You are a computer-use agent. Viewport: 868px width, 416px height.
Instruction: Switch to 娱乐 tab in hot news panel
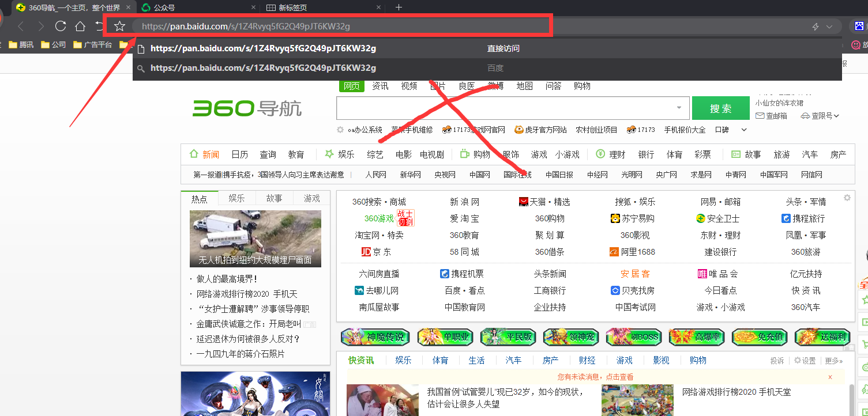click(236, 198)
